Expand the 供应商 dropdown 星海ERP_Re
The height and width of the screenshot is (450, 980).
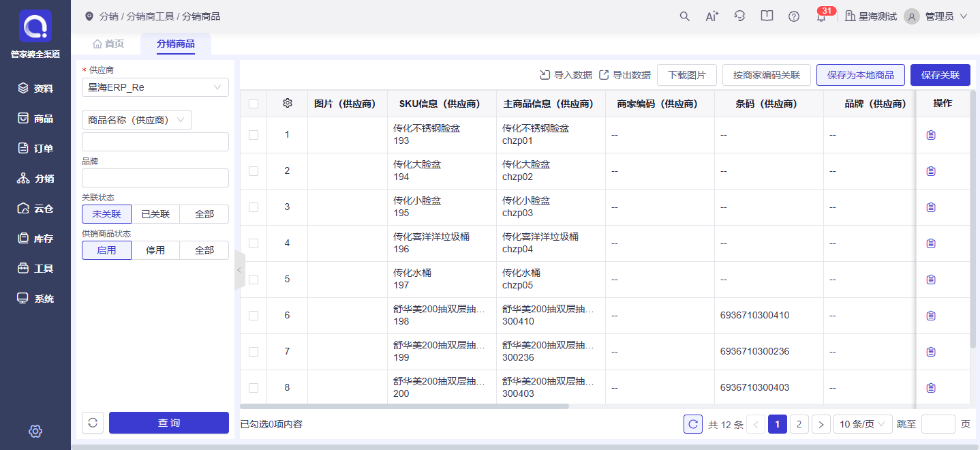155,87
